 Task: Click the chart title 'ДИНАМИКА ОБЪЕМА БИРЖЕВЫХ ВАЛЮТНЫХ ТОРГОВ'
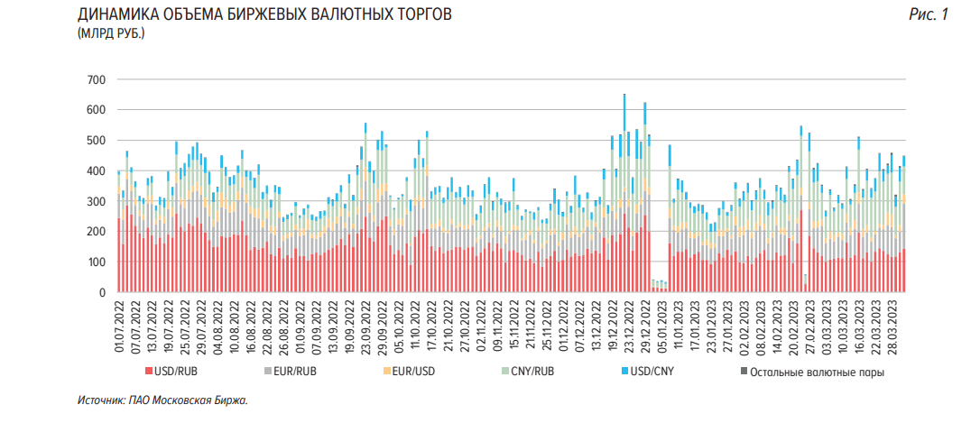(x=263, y=15)
